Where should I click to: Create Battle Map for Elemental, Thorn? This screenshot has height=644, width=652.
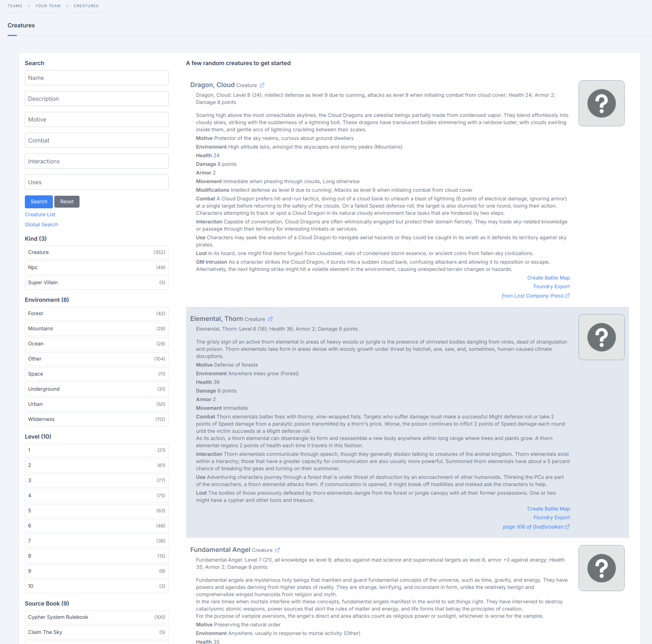(548, 509)
